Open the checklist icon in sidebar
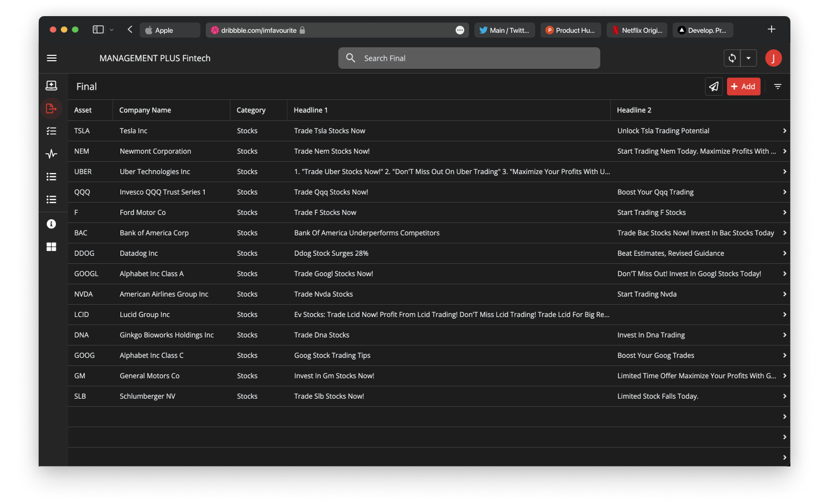Screen dimensions: 828x504 52,131
